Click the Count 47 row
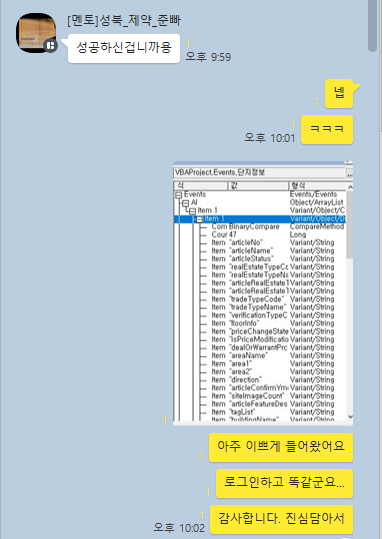 pyautogui.click(x=273, y=234)
